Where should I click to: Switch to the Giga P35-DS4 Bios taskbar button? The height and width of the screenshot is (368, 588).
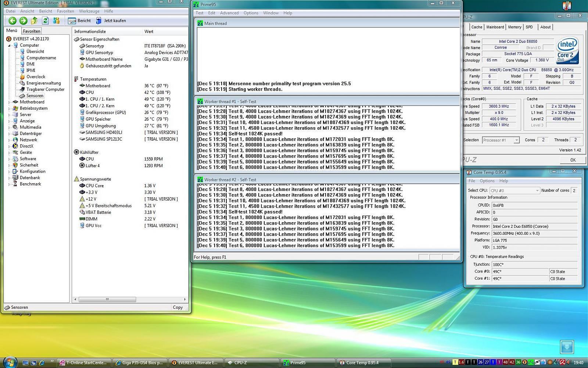click(140, 362)
